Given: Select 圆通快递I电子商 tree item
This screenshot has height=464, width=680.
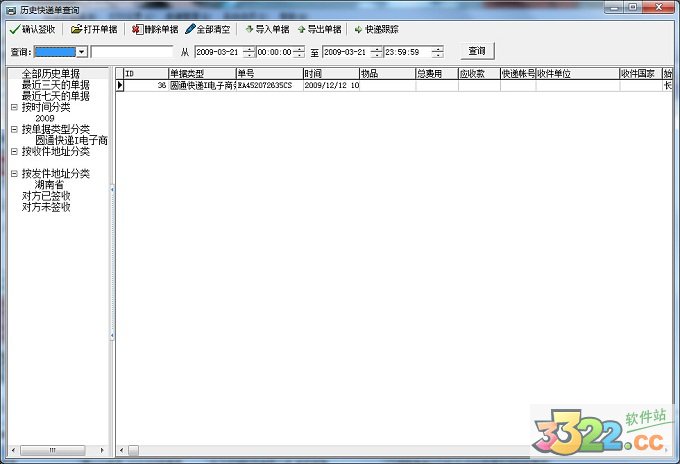Looking at the screenshot, I should (x=72, y=141).
